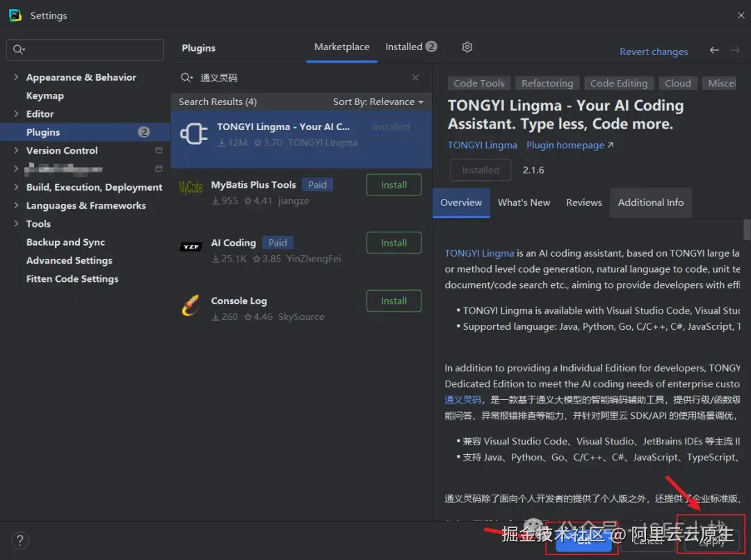
Task: Select TONGYI Lingma search result
Action: pyautogui.click(x=301, y=139)
